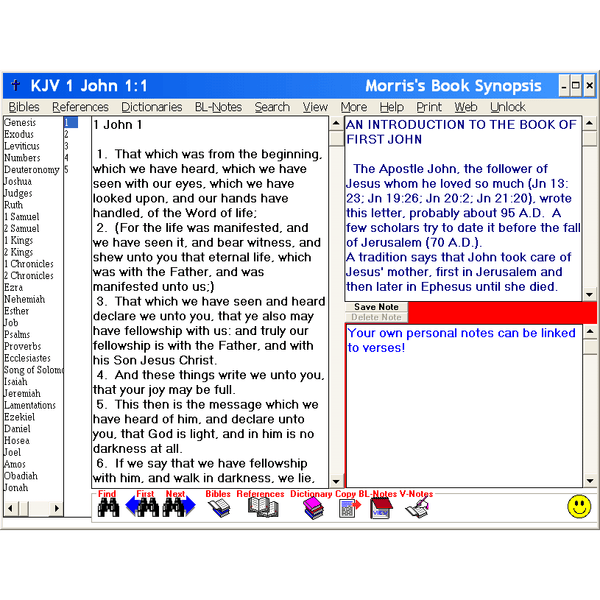Click the Find binoculars icon
Image resolution: width=600 pixels, height=600 pixels.
pyautogui.click(x=108, y=508)
